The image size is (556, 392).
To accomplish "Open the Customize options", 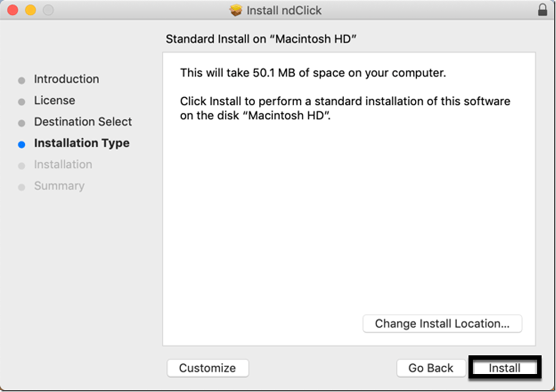I will 207,368.
